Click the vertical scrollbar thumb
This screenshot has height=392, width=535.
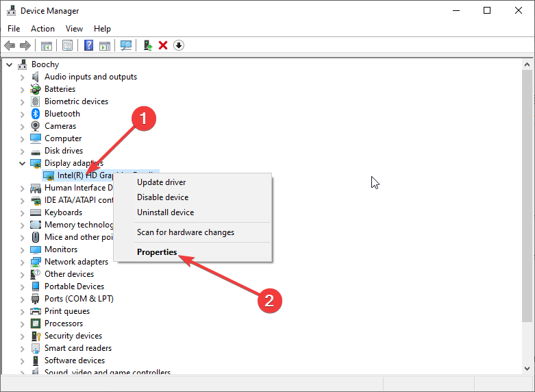click(527, 196)
